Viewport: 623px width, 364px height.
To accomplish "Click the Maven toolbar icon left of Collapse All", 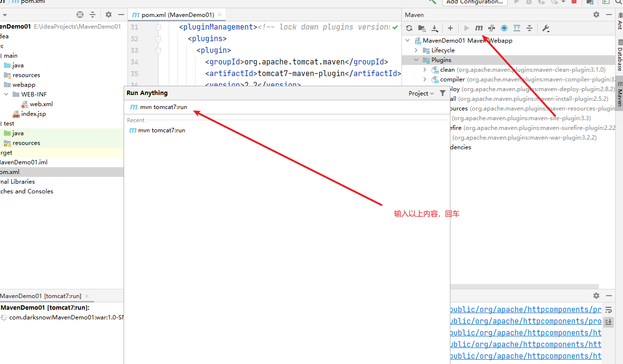I will 517,28.
